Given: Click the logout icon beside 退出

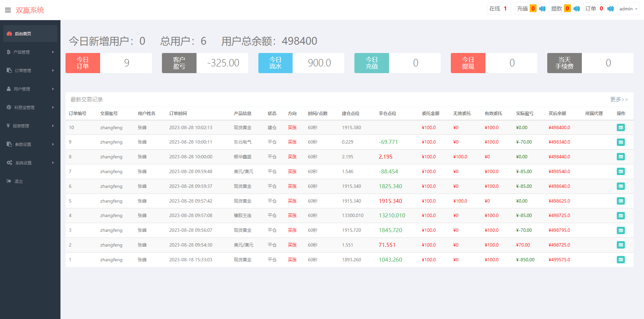Looking at the screenshot, I should tap(8, 181).
